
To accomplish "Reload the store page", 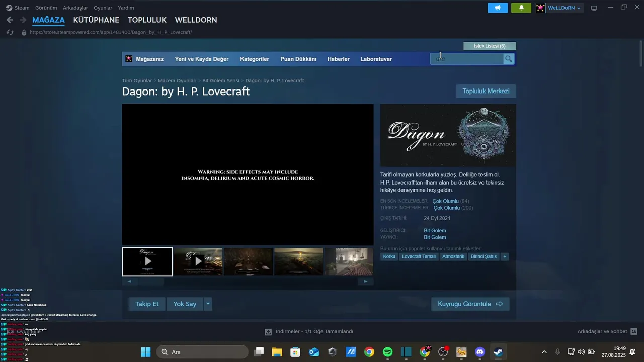I will 10,32.
